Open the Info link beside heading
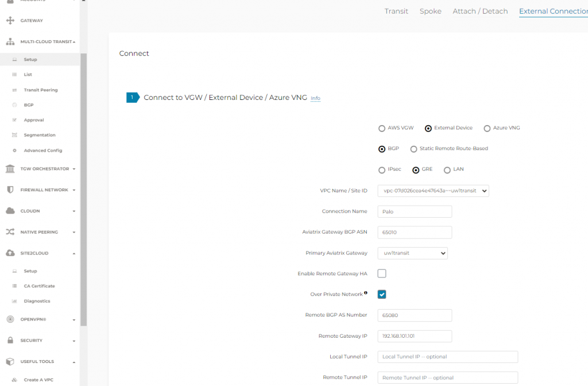 [315, 98]
